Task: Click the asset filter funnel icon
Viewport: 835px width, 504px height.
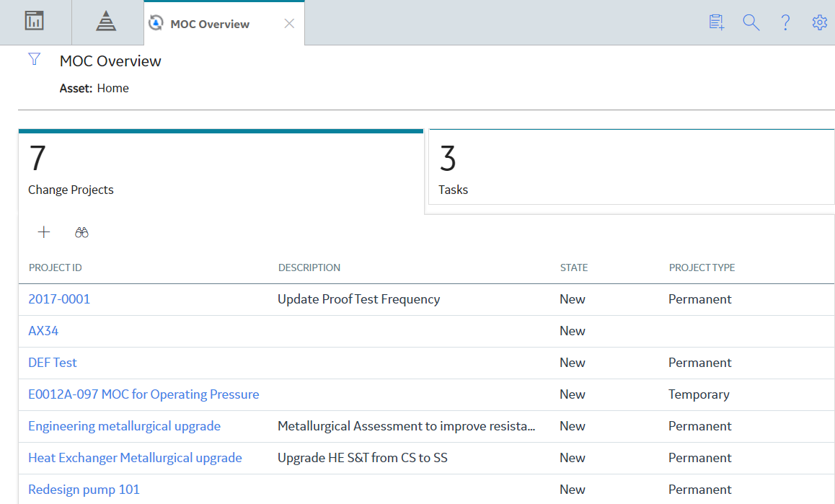Action: (x=34, y=58)
